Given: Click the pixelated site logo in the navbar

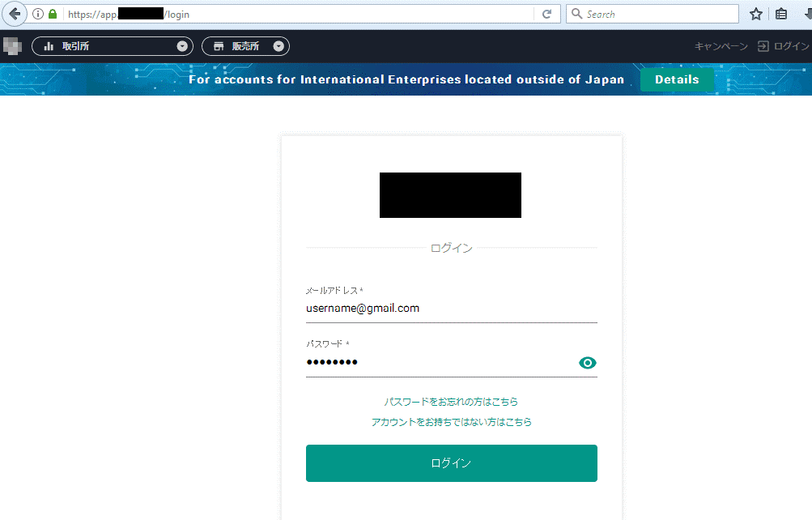Looking at the screenshot, I should click(12, 46).
